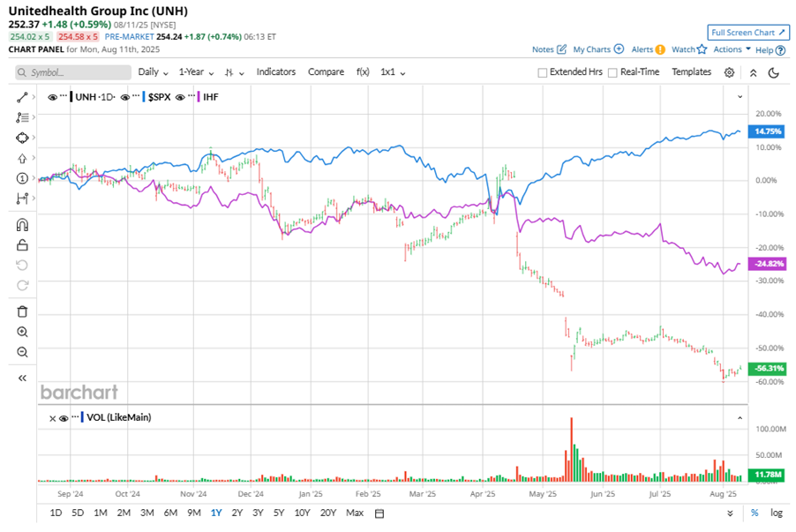The image size is (796, 532).
Task: Select the 6M range tab
Action: 170,513
